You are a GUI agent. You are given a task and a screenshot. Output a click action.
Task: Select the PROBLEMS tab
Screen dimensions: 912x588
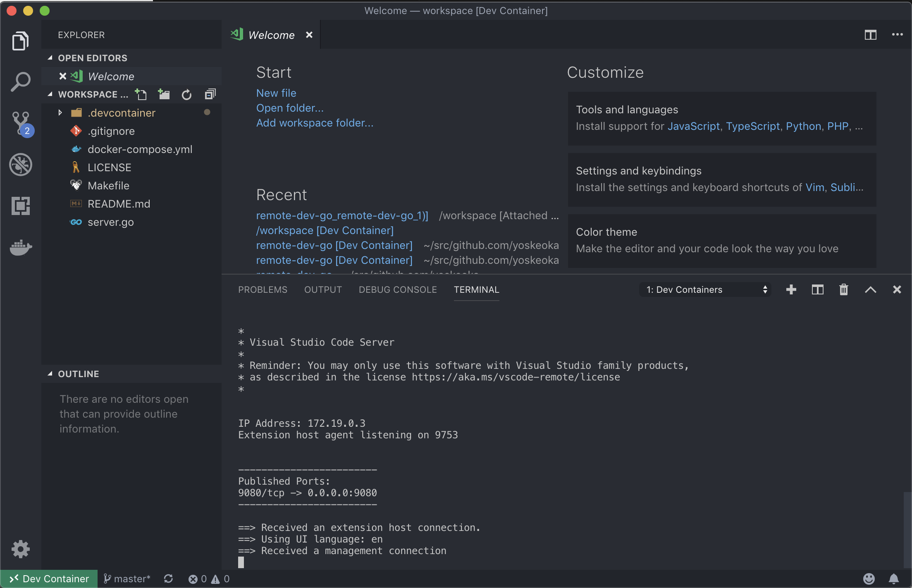coord(262,289)
